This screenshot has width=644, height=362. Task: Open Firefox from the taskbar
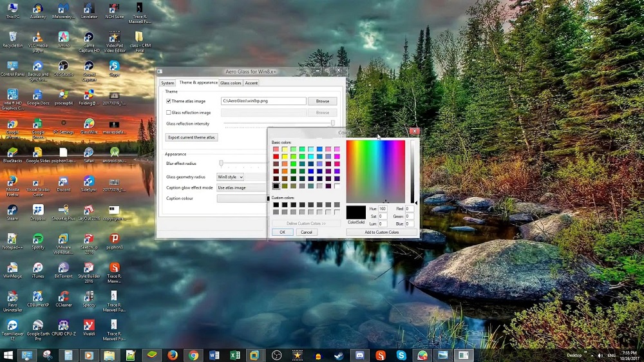pos(173,355)
